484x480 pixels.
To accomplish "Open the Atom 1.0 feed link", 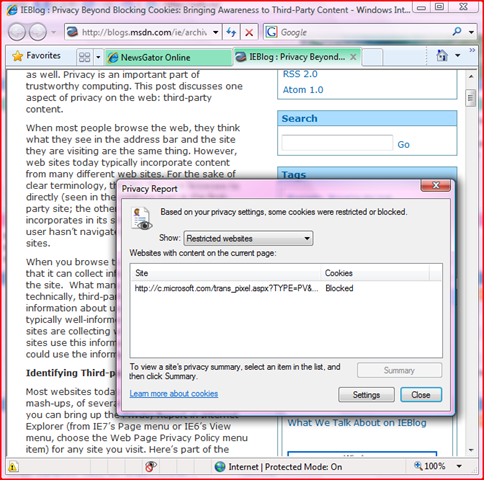I will pyautogui.click(x=303, y=90).
